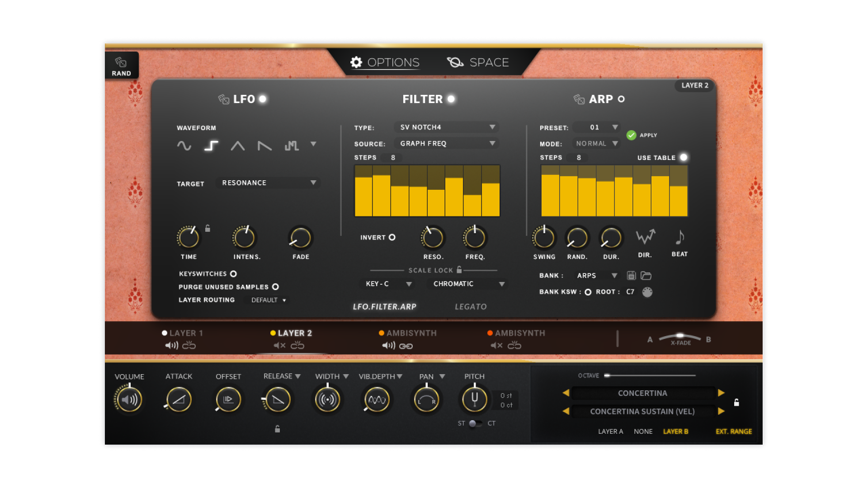The width and height of the screenshot is (868, 488).
Task: Adjust the A/B X-FADE slider
Action: click(680, 336)
